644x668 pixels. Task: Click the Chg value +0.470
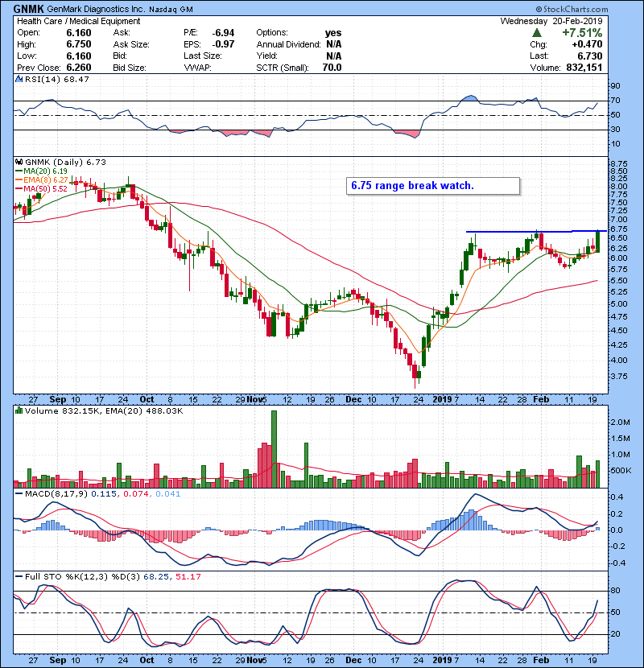point(587,44)
